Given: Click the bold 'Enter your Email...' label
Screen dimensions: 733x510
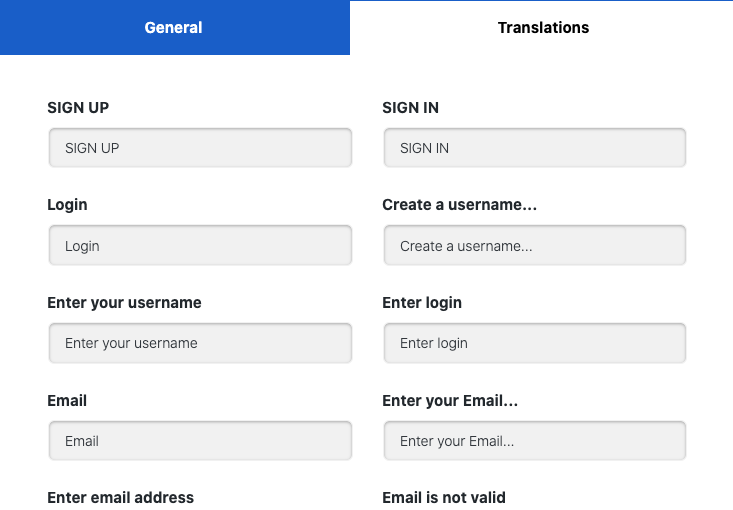Looking at the screenshot, I should click(x=450, y=401).
